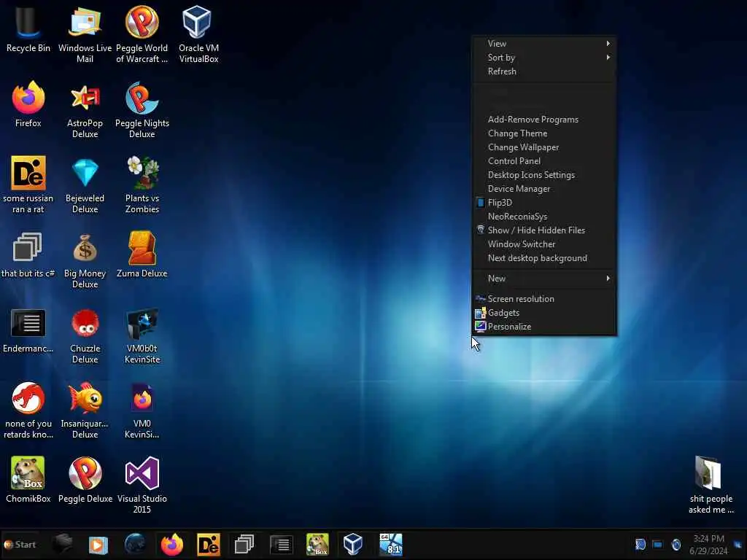The image size is (747, 560).
Task: Select the VM0 KevinSi... Firefox file icon
Action: (142, 411)
